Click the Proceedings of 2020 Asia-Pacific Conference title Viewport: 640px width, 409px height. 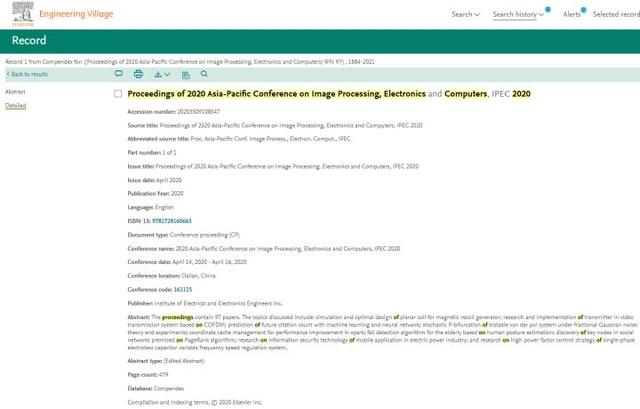coord(329,94)
